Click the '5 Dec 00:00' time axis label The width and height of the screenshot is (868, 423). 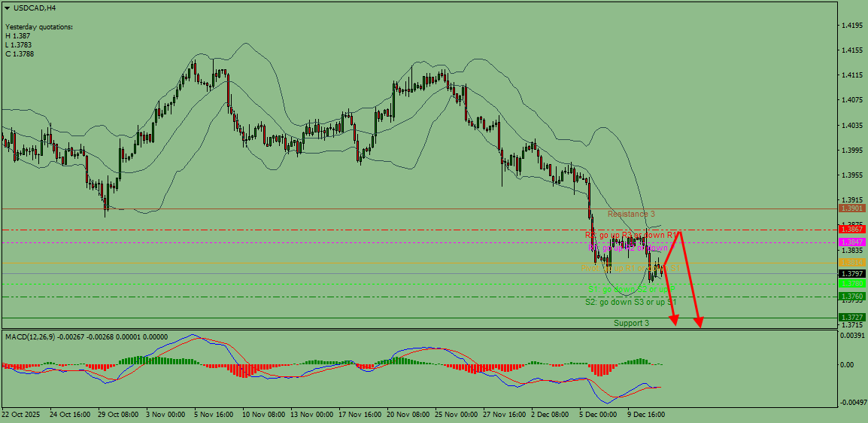click(x=599, y=414)
